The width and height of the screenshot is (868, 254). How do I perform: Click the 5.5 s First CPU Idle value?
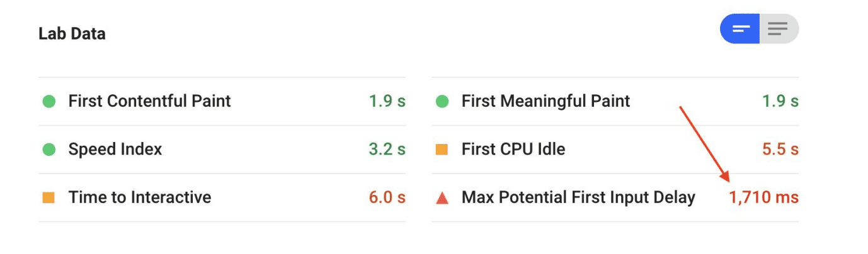780,150
